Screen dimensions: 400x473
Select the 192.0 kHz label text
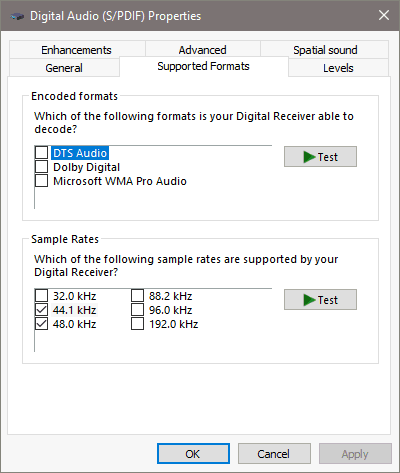coord(173,324)
